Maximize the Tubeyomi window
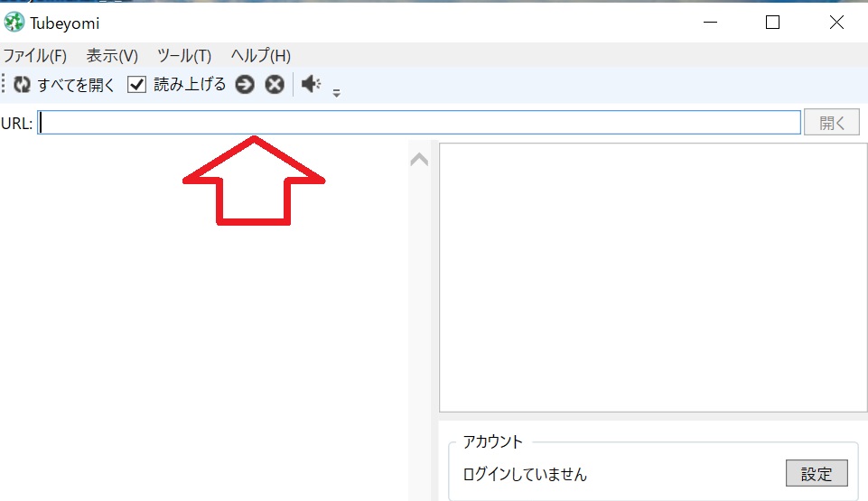Screen dimensions: 868x501 click(x=773, y=23)
